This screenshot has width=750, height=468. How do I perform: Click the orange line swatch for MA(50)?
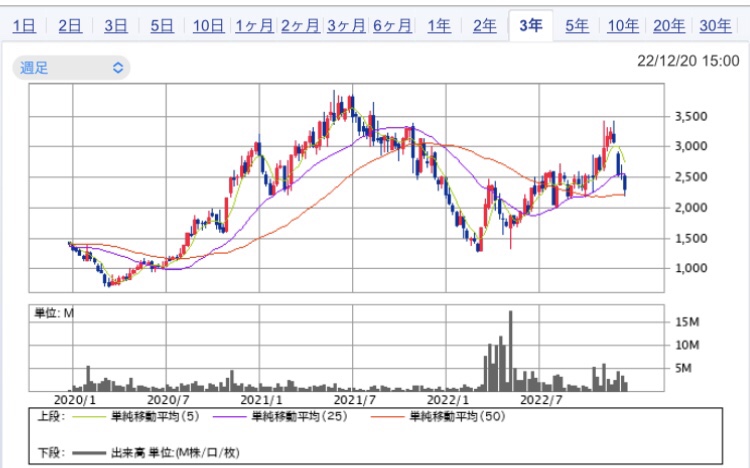(387, 417)
